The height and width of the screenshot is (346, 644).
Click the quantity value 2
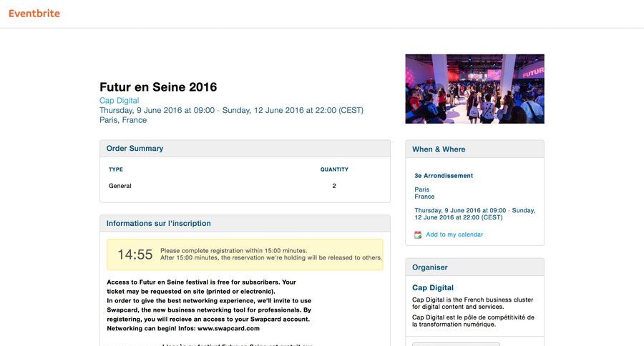(334, 186)
